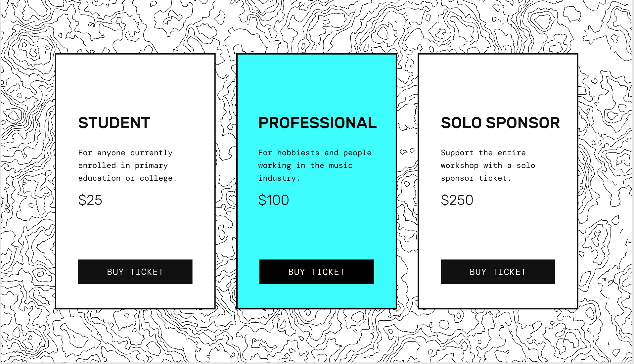The width and height of the screenshot is (634, 364).
Task: Click the $250 price text
Action: click(457, 200)
